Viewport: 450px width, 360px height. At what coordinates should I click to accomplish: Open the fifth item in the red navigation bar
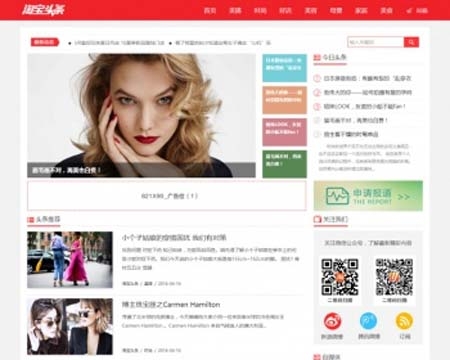coord(311,11)
